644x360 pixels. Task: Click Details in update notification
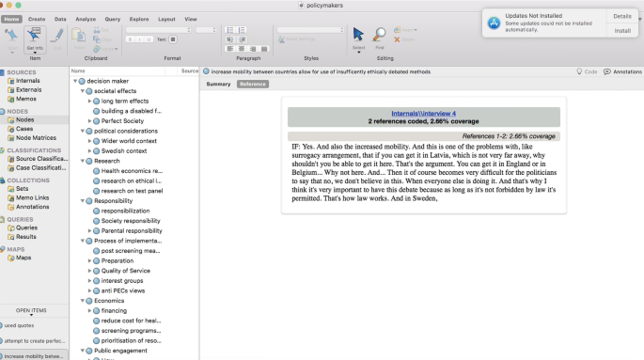pyautogui.click(x=622, y=16)
